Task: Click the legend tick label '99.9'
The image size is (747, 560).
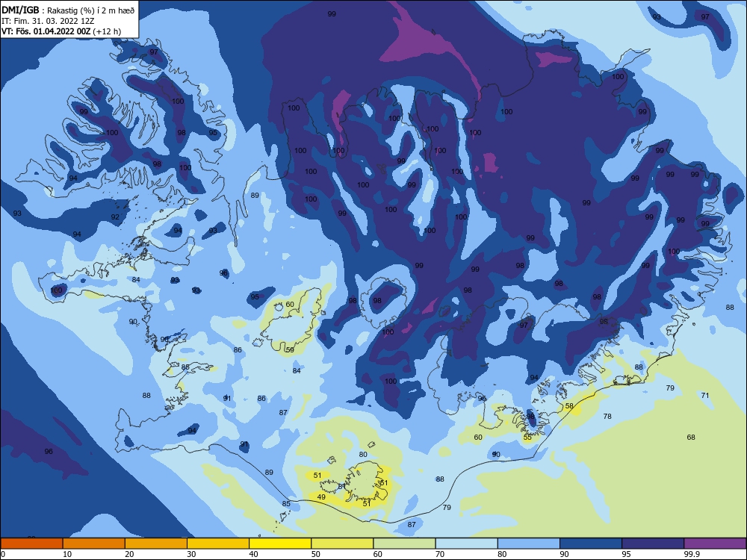Action: point(692,554)
